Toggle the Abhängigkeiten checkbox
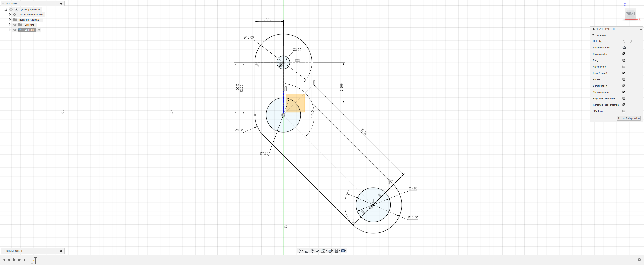 click(x=624, y=92)
